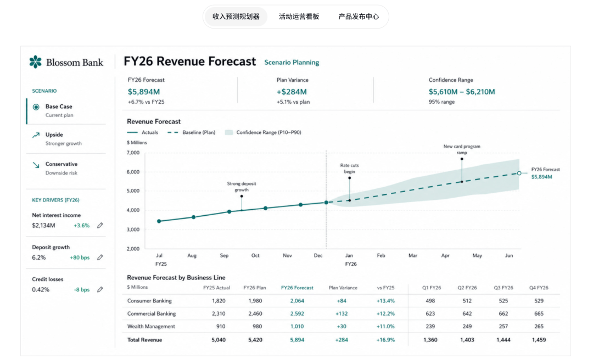
Task: Select the Rate cuts begin marker
Action: (x=349, y=178)
